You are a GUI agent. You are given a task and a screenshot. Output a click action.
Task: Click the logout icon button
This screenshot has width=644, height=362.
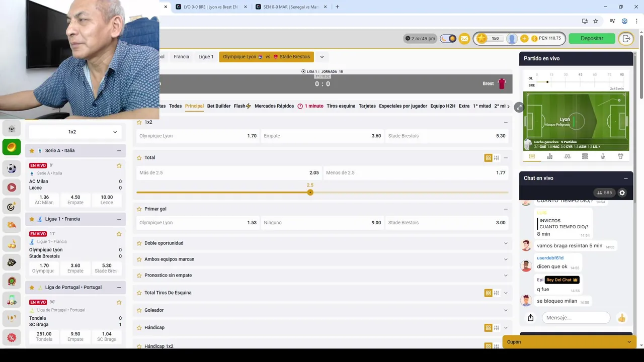click(626, 39)
